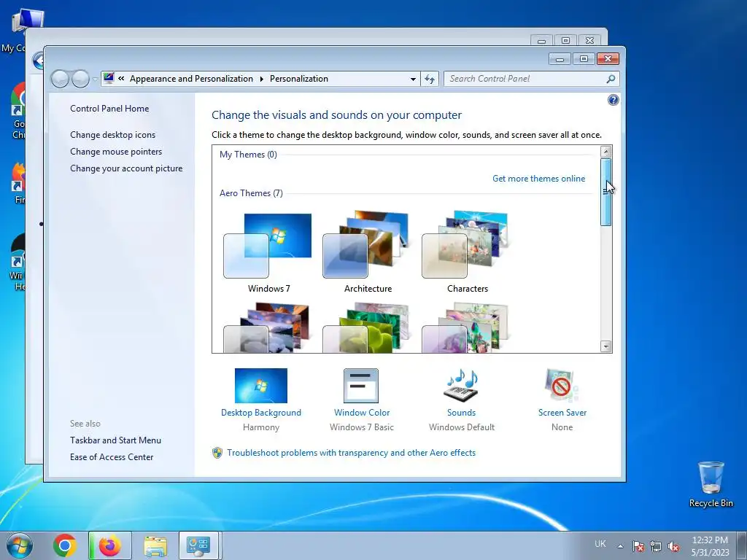Click the double chevron in the breadcrumb

pos(122,79)
